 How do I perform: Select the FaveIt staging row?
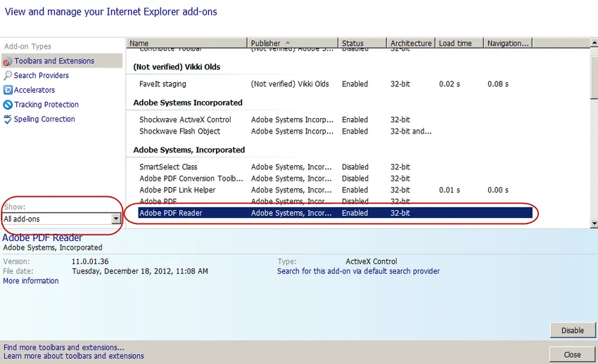pyautogui.click(x=336, y=84)
